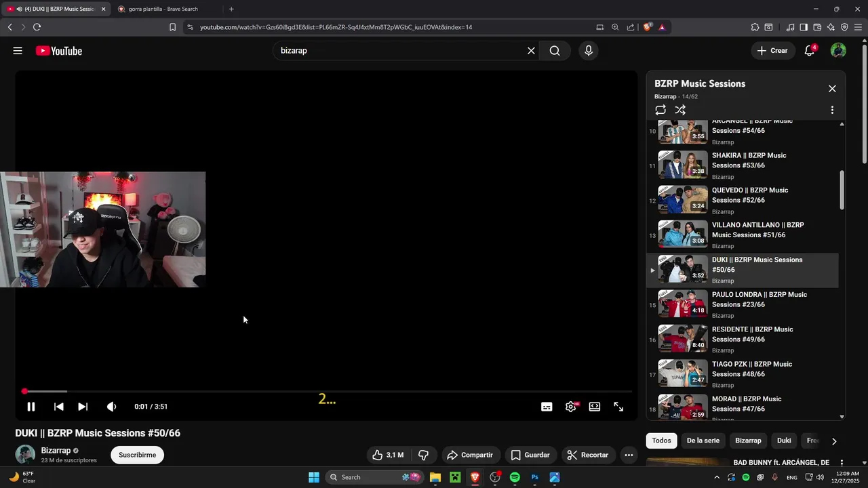Open Bizarrap channel avatar

pos(25,455)
